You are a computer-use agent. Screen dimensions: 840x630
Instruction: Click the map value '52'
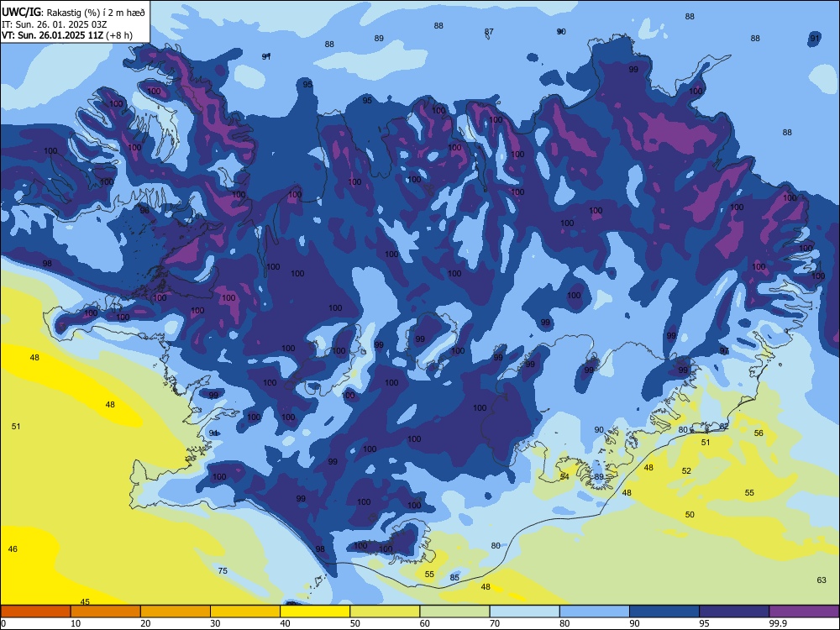(687, 471)
